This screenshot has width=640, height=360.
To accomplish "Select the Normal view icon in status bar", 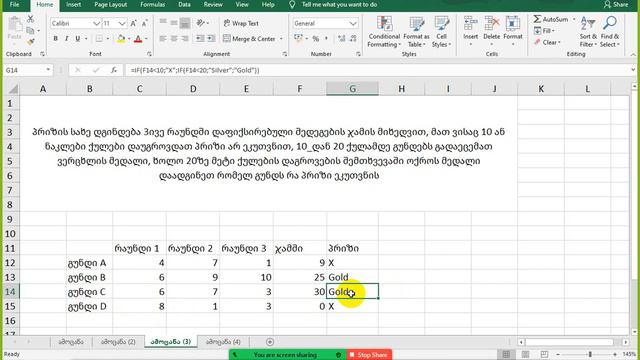I will click(x=506, y=354).
